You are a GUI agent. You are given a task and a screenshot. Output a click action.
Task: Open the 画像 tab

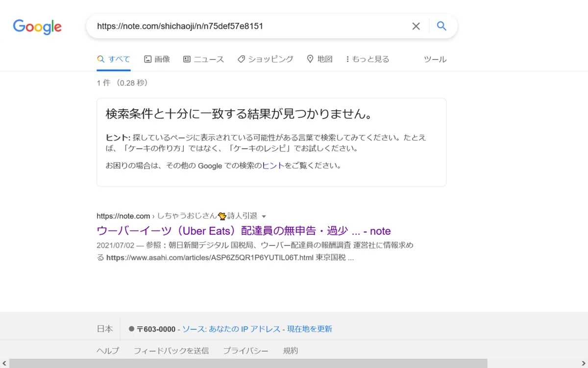coord(157,59)
